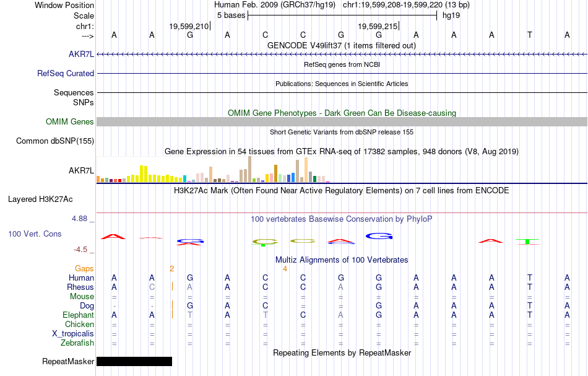Click 'Repeating Elements by RepeatMasker' title
The image size is (588, 376).
[x=342, y=352]
